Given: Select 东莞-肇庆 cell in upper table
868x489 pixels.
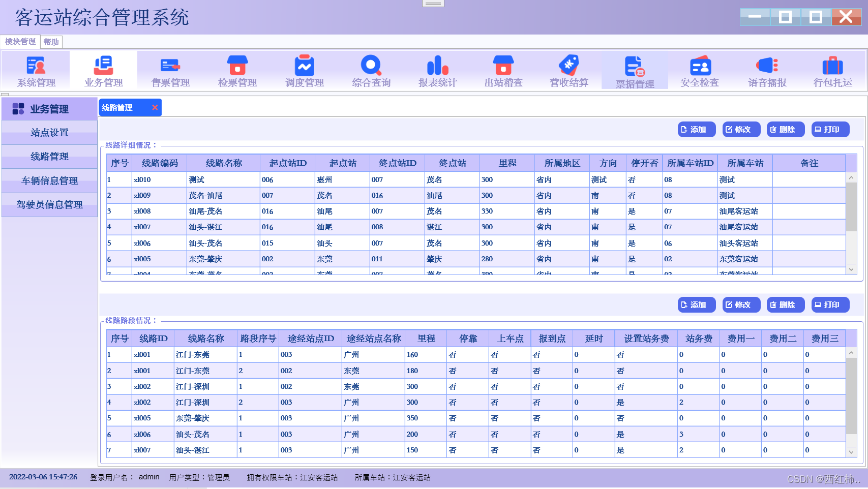Looking at the screenshot, I should click(x=224, y=259).
